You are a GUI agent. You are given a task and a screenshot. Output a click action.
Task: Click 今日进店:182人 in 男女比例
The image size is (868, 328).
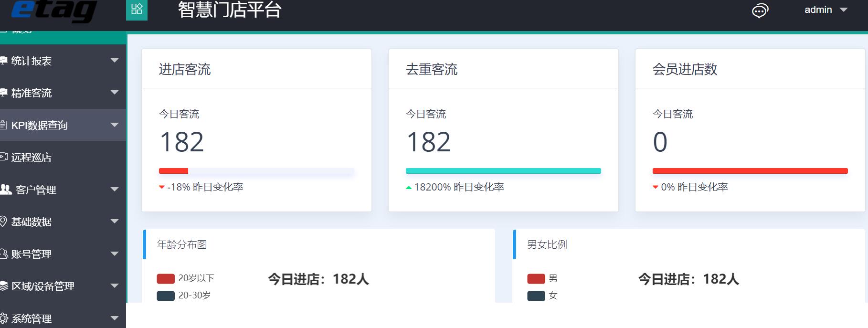[689, 279]
